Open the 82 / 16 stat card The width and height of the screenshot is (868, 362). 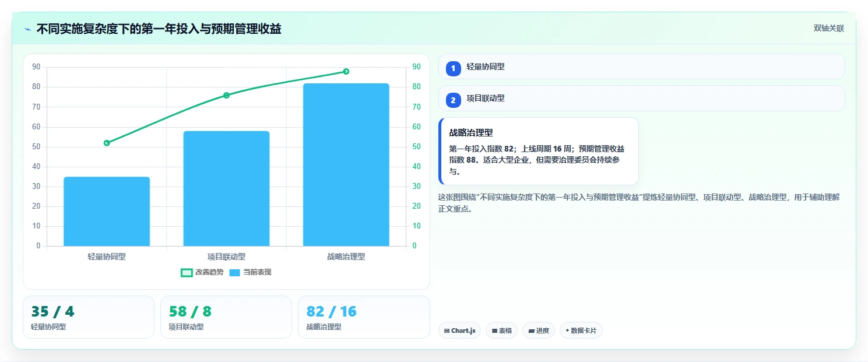(364, 317)
